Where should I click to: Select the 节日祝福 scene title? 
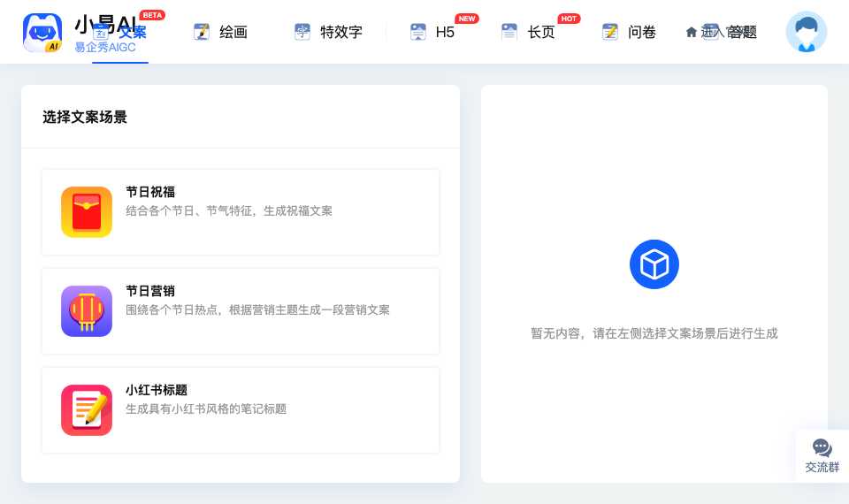pos(150,192)
